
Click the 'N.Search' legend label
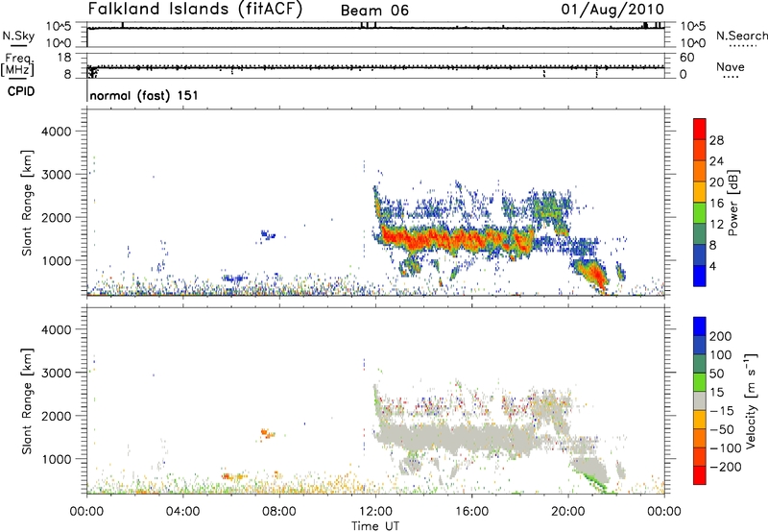741,36
